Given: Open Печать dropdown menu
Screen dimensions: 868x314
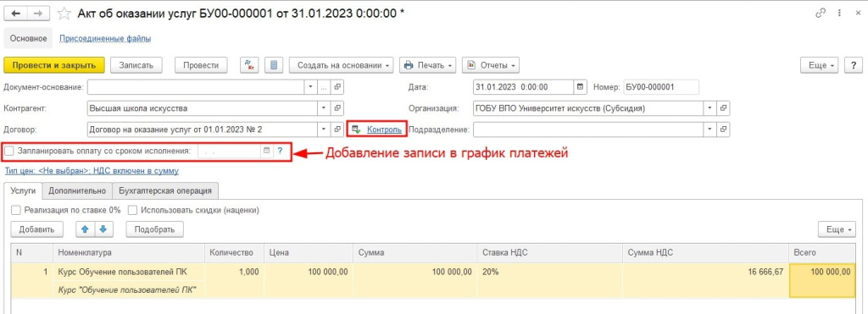Looking at the screenshot, I should (429, 65).
